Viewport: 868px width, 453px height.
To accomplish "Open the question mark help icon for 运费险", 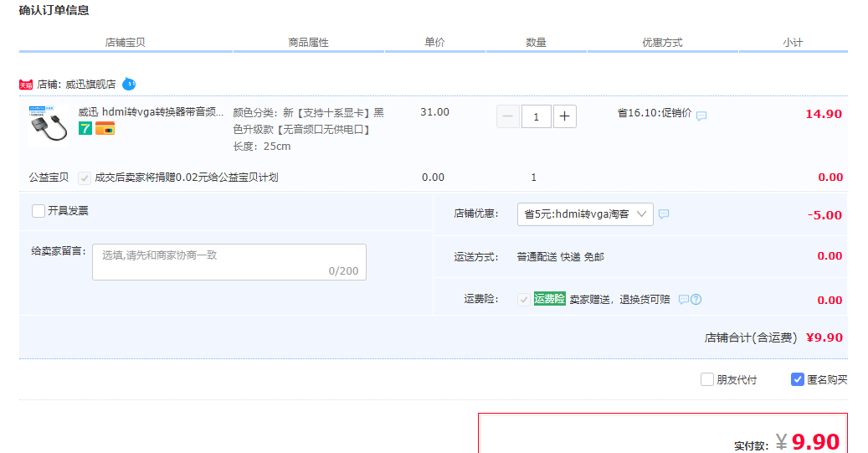I will [x=696, y=300].
